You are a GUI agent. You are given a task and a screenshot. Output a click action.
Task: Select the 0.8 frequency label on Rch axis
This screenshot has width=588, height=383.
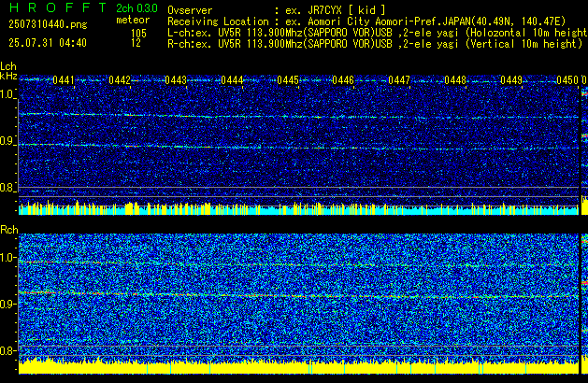point(7,350)
